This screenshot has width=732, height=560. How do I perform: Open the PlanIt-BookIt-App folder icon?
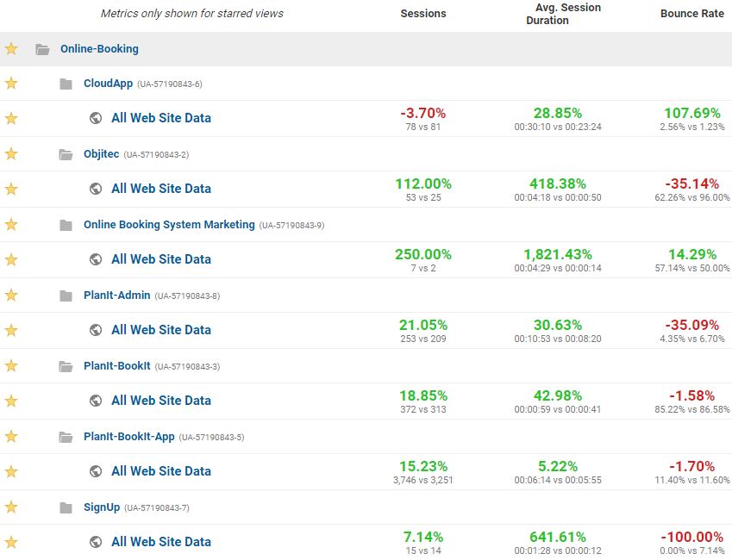pyautogui.click(x=66, y=437)
